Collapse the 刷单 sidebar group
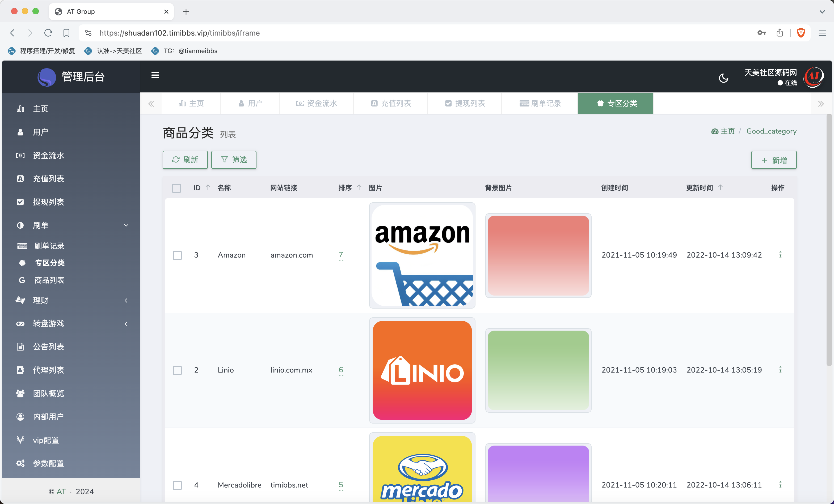 tap(71, 225)
